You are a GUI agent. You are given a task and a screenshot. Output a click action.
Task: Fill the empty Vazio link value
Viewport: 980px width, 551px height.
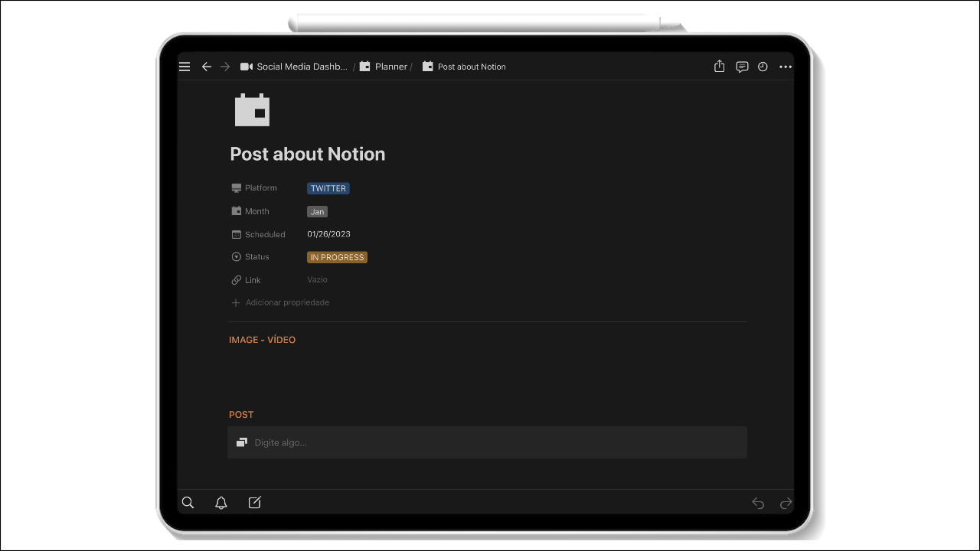point(318,280)
